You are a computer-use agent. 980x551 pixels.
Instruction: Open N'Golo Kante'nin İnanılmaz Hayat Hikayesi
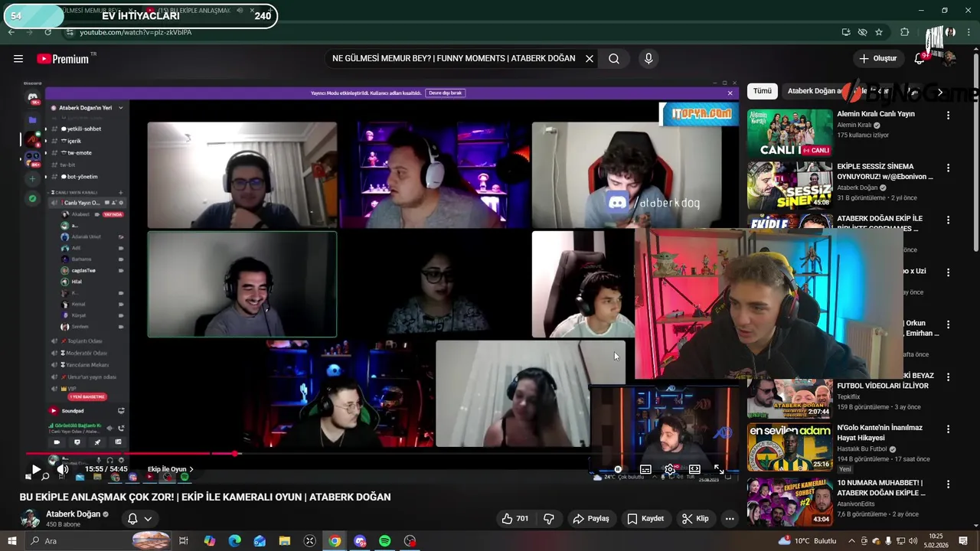[x=880, y=433]
